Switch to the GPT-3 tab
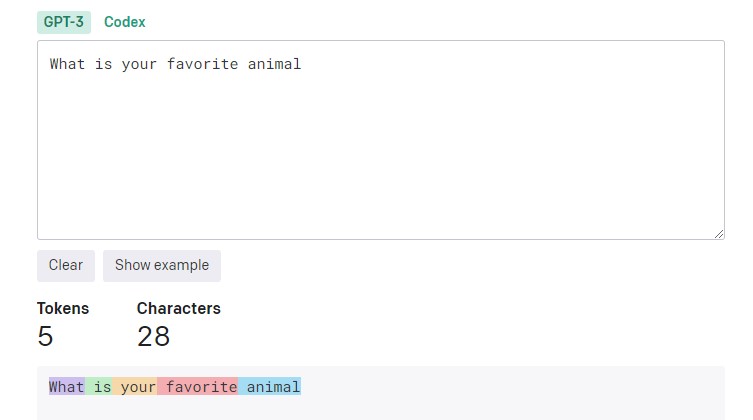Screen dimensions: 753x420 click(x=64, y=22)
